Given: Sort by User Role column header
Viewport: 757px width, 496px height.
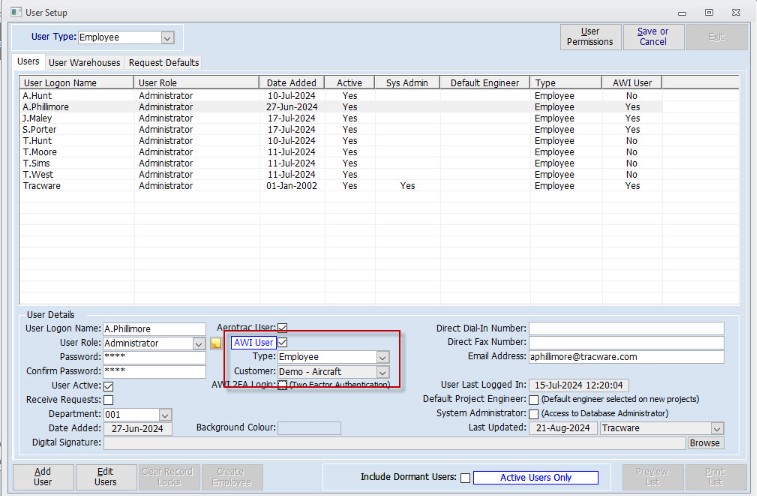Looking at the screenshot, I should [196, 83].
